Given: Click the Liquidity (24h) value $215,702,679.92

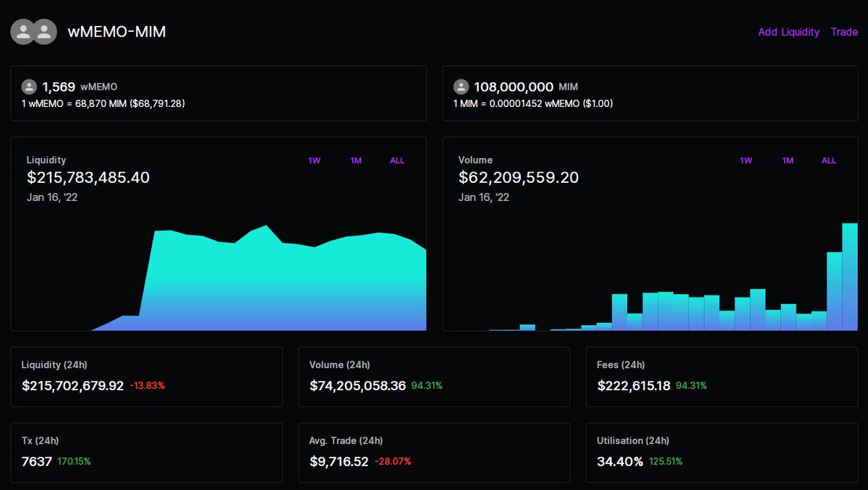Looking at the screenshot, I should (x=72, y=386).
